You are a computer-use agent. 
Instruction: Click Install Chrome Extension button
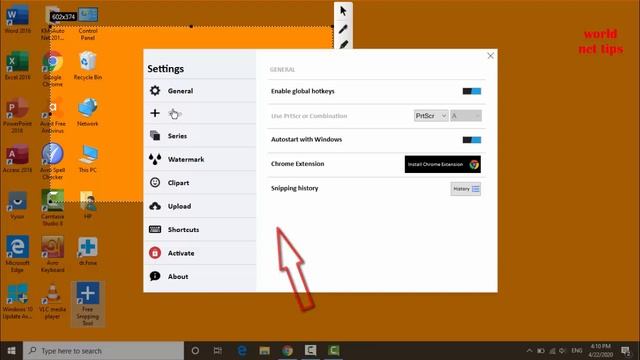[x=442, y=164]
